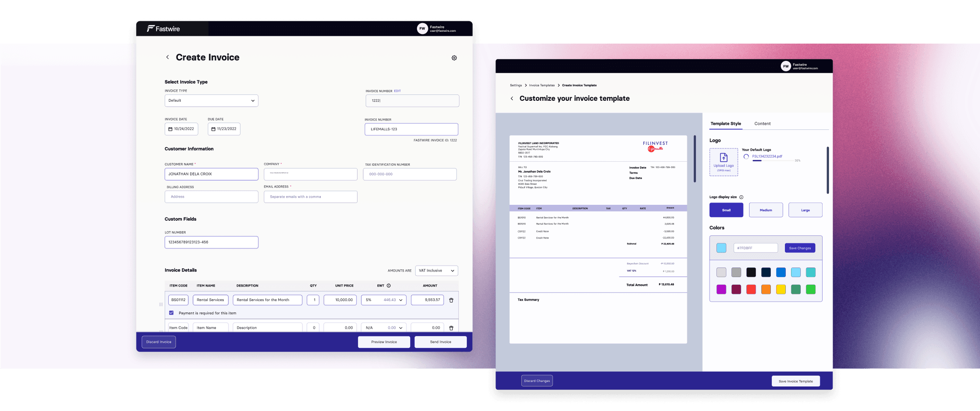This screenshot has height=411, width=980.
Task: Pick the red color swatch
Action: (x=751, y=289)
